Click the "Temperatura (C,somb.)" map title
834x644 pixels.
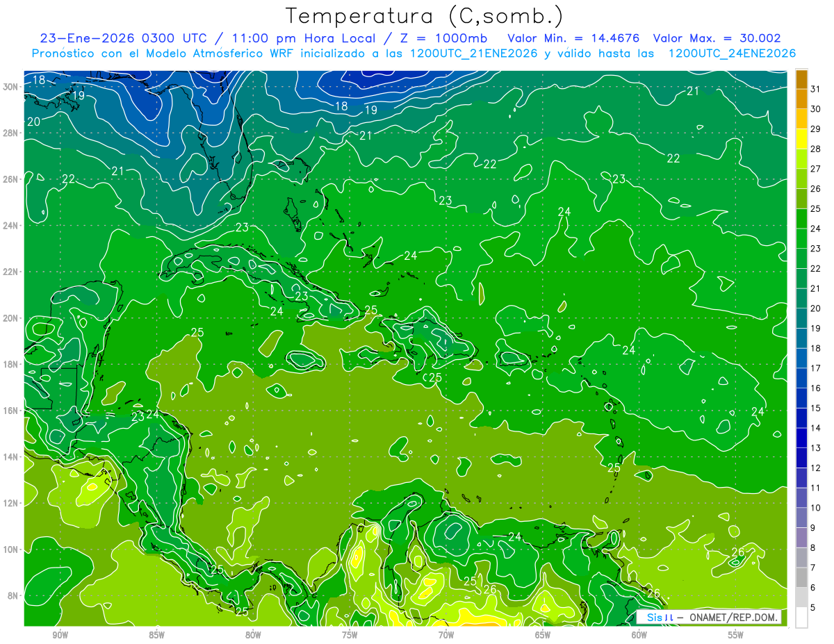[424, 15]
